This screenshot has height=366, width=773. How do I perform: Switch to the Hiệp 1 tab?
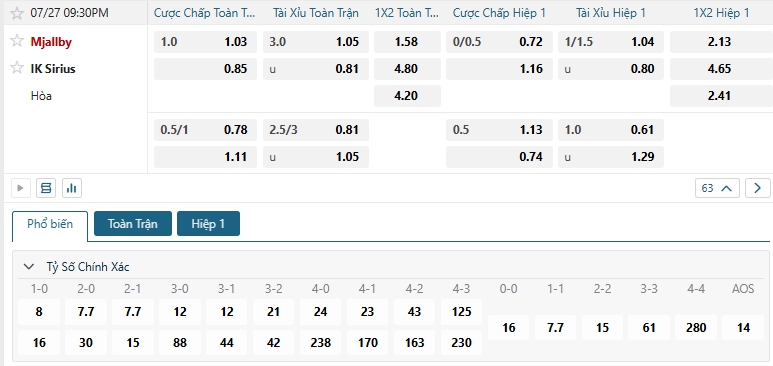coord(208,223)
